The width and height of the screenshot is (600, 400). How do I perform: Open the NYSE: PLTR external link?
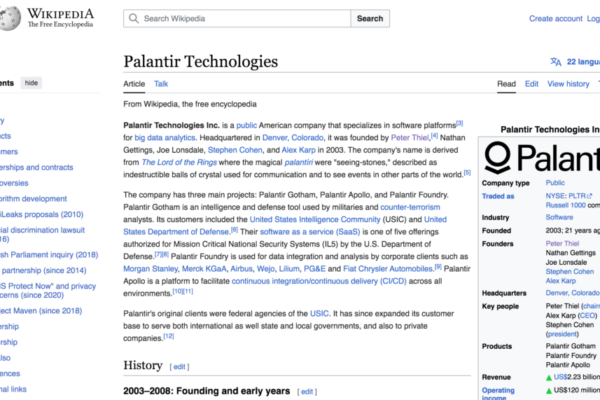point(569,196)
